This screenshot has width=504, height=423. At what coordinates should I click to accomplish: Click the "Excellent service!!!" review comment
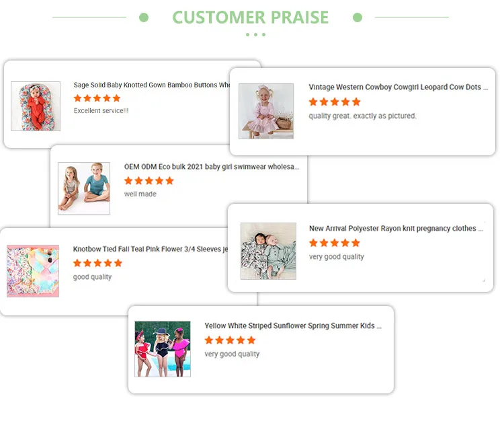point(101,111)
